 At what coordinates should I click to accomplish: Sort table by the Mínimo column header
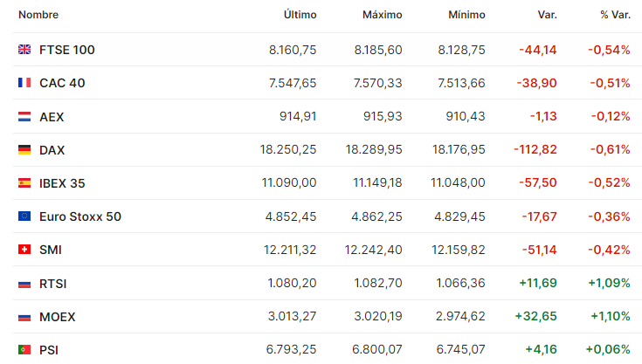pyautogui.click(x=466, y=15)
